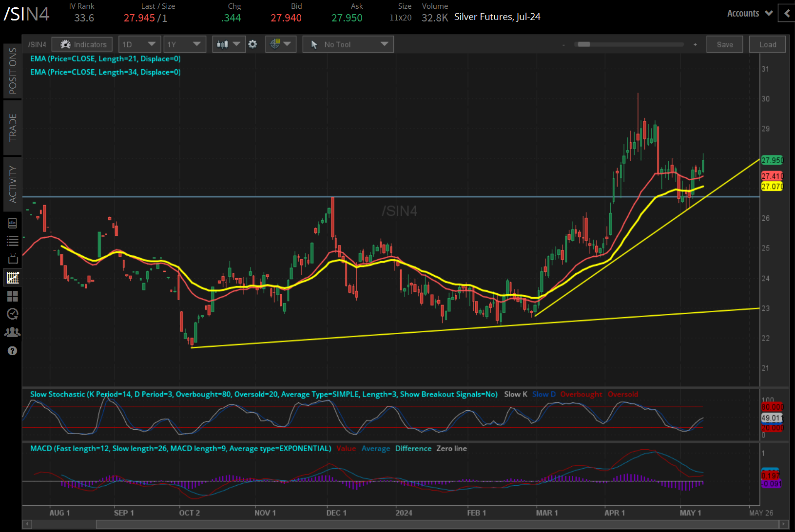Open the No Tool drawing tools dropdown

pos(348,44)
